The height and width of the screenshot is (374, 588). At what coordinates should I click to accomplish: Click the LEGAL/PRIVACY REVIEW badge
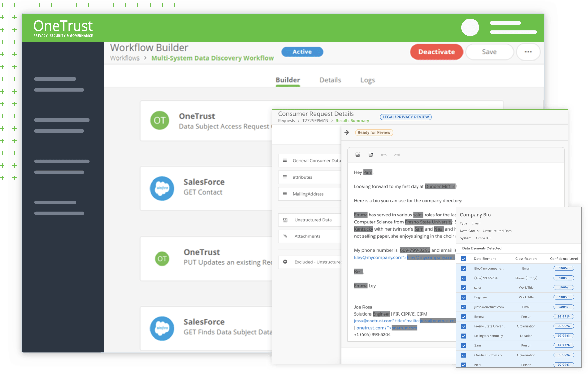(x=406, y=117)
